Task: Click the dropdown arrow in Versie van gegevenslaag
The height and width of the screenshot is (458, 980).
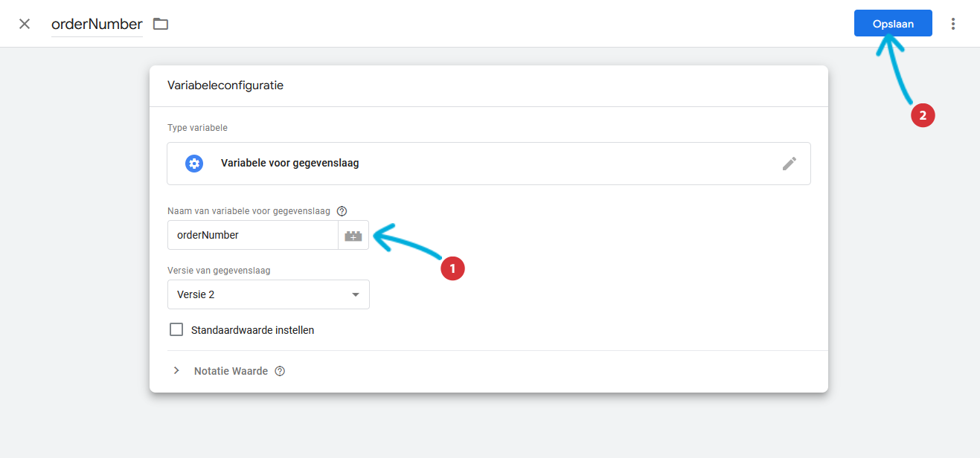Action: 355,294
